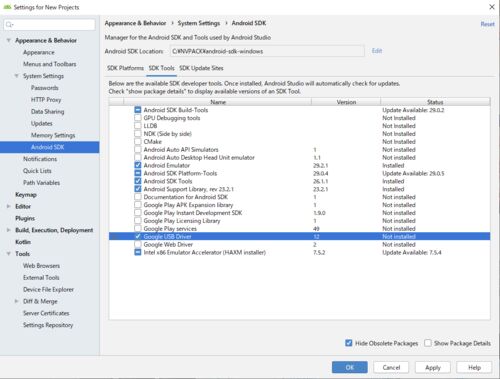Select the SDK Tools tab
This screenshot has height=379, width=500.
(x=162, y=68)
